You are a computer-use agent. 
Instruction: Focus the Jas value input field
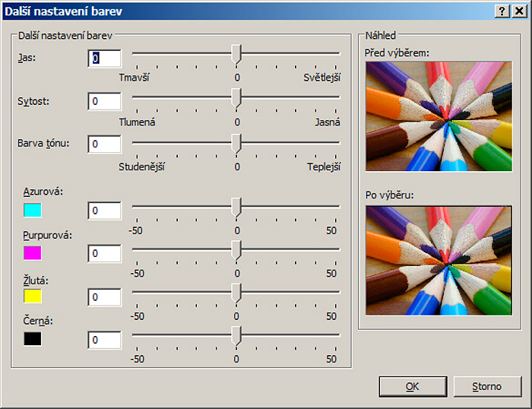tap(105, 58)
